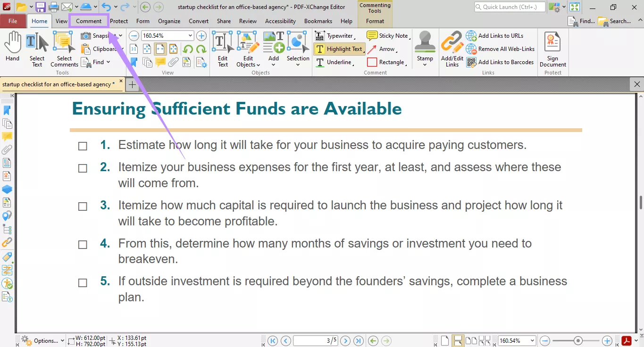This screenshot has width=644, height=347.
Task: Select the Hand tool
Action: [x=12, y=47]
